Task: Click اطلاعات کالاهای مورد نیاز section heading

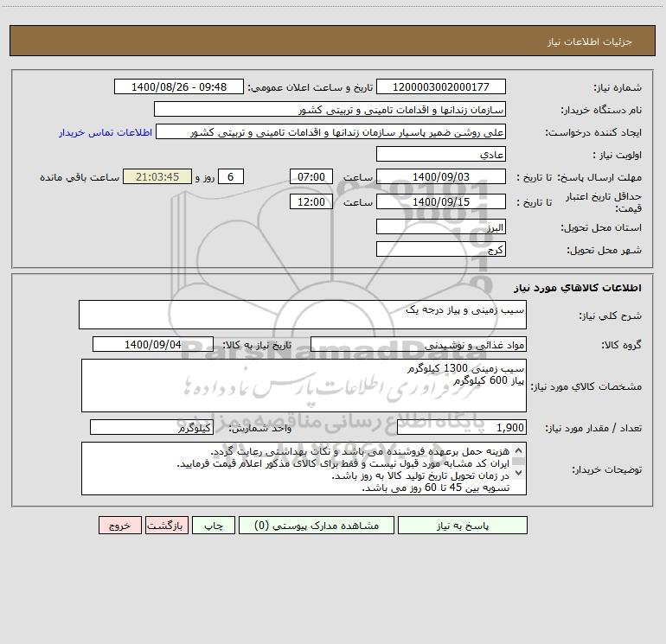Action: [577, 288]
